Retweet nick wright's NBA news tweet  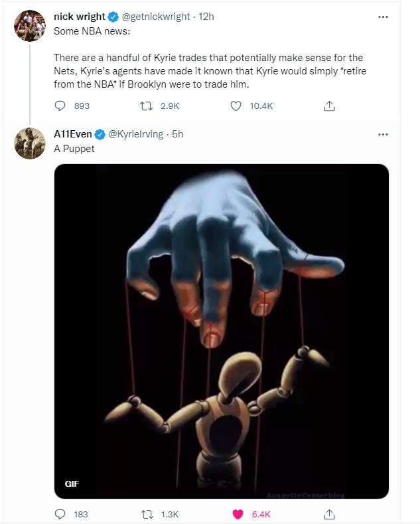click(149, 106)
